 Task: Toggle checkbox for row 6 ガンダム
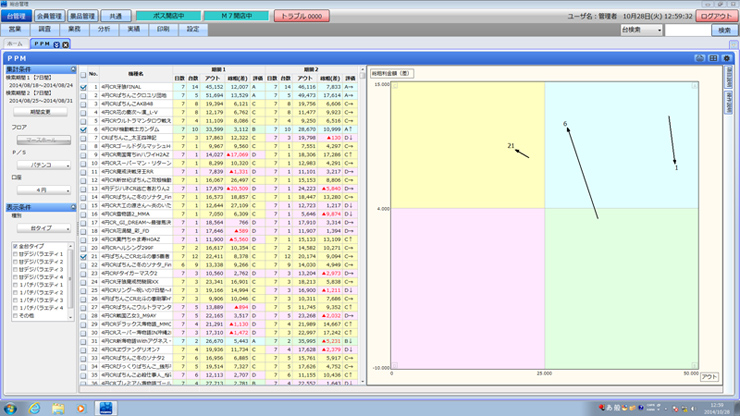(x=84, y=129)
